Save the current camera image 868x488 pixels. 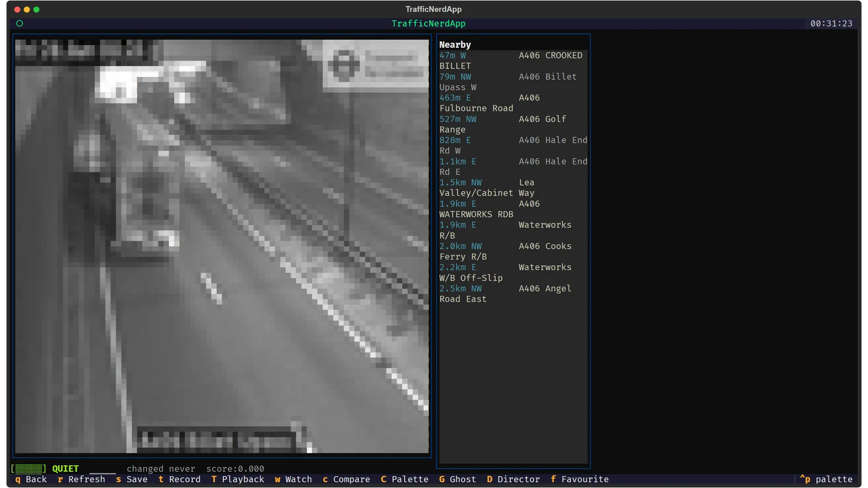[132, 479]
